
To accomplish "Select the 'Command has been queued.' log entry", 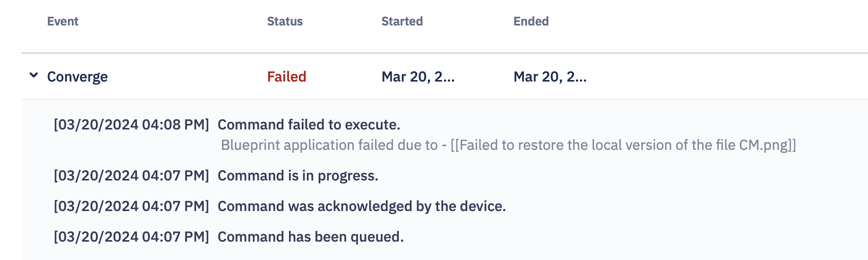I will pos(310,237).
